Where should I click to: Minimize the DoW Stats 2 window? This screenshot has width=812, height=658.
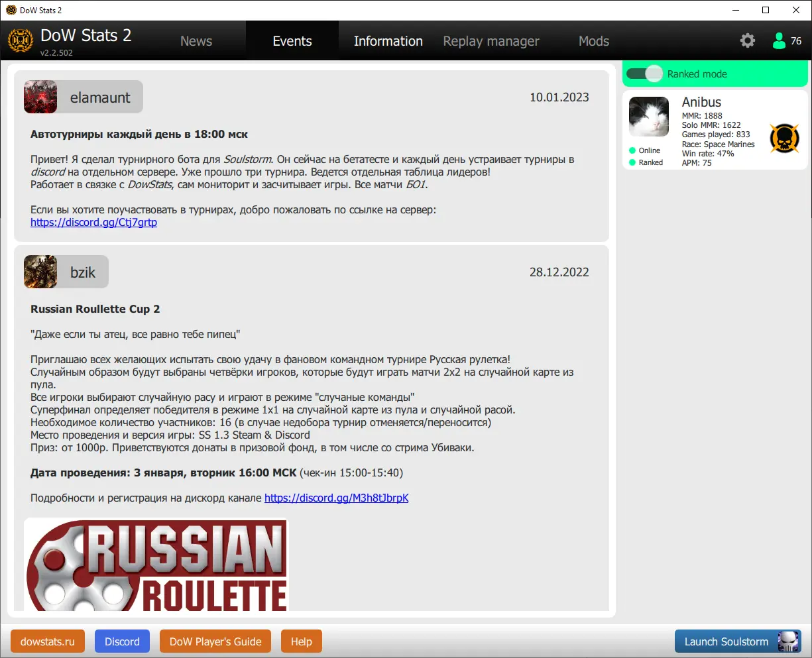(x=736, y=10)
